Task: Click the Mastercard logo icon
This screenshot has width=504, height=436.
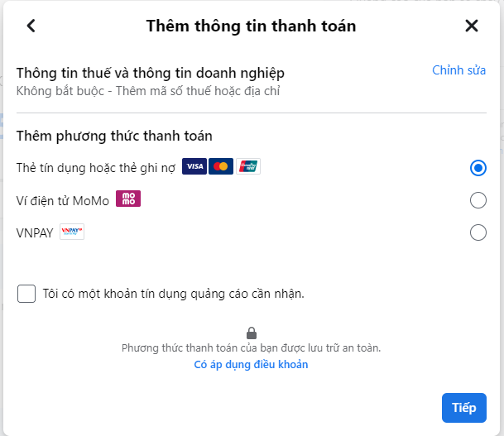Action: tap(221, 166)
